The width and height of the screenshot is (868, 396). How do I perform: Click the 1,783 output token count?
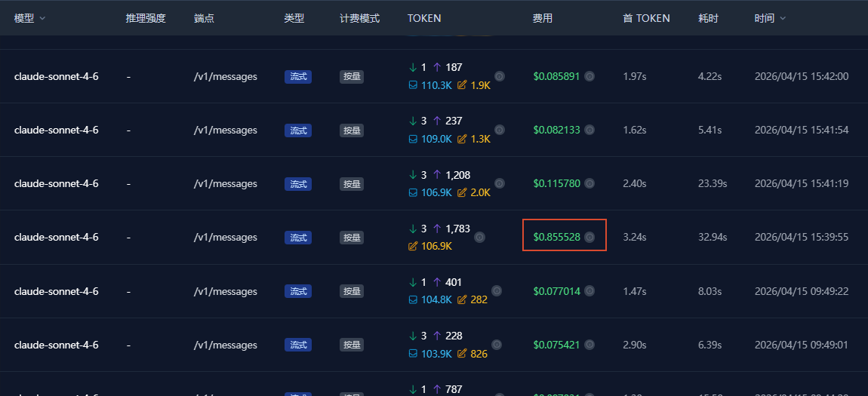[457, 229]
